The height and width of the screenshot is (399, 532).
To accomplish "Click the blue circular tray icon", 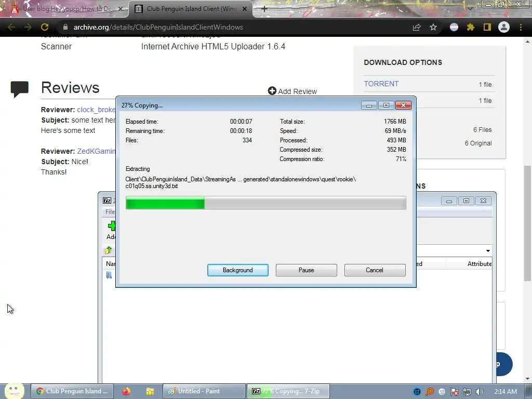I will 417,392.
